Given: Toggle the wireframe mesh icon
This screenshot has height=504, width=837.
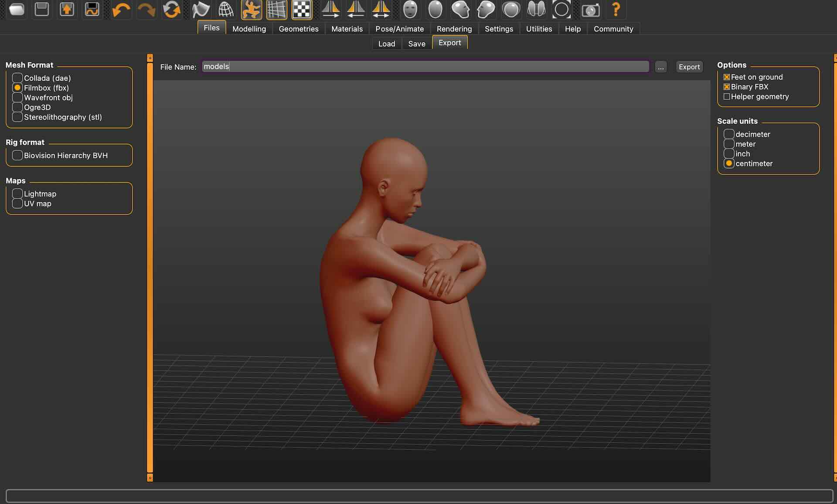Looking at the screenshot, I should point(226,10).
